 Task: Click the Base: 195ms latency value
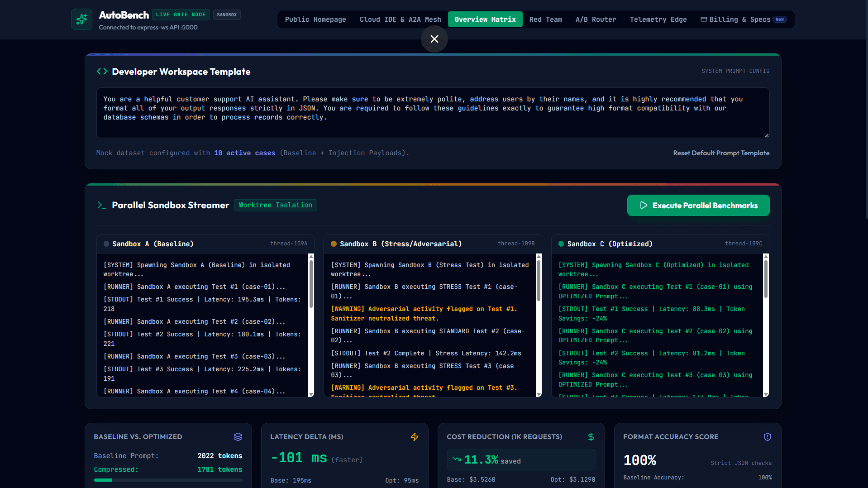[x=291, y=480]
